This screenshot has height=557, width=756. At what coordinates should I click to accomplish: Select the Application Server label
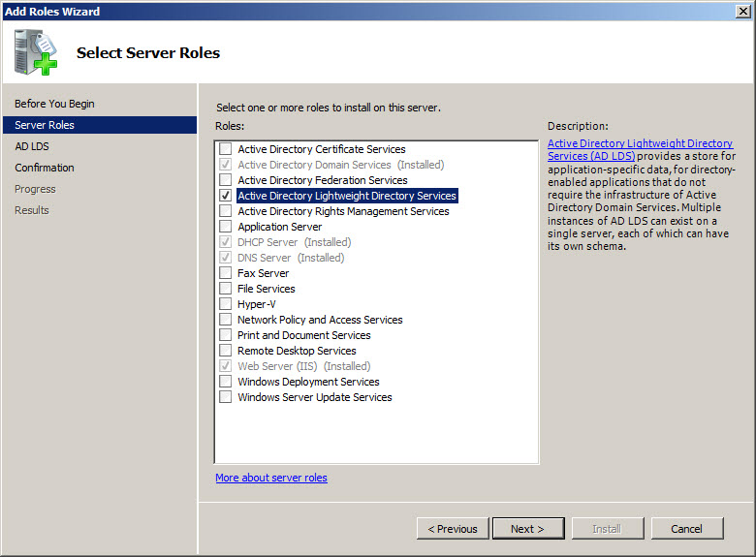(280, 227)
